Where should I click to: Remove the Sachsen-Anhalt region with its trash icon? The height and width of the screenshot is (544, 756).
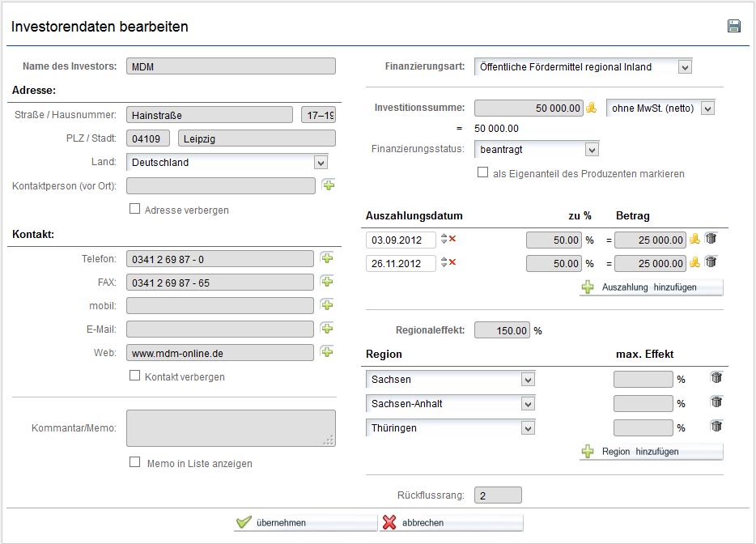pos(716,402)
